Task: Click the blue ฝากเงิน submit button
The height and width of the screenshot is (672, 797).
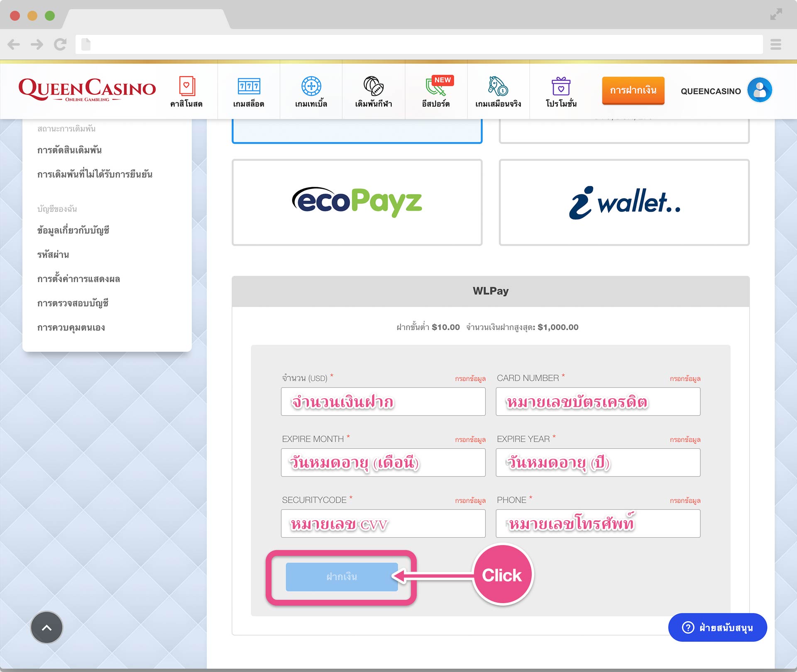Action: click(x=342, y=577)
